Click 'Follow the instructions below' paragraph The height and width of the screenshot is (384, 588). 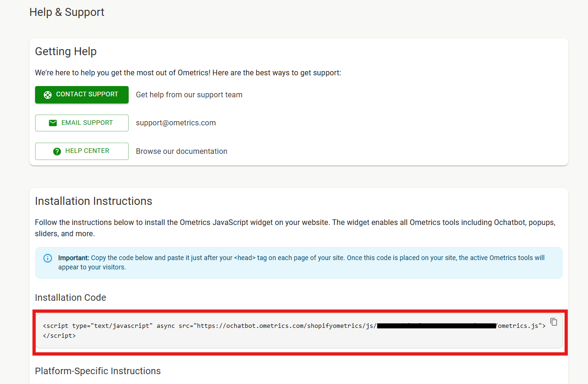coord(295,228)
